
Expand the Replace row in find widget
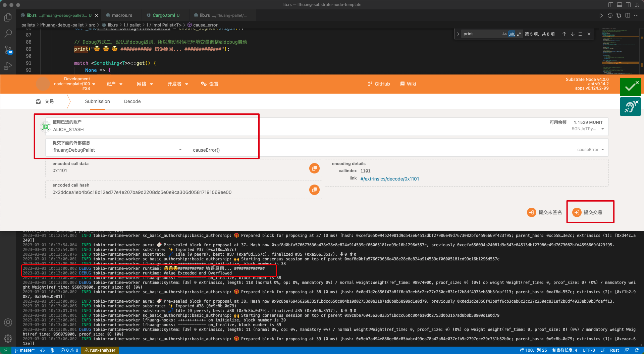[458, 34]
